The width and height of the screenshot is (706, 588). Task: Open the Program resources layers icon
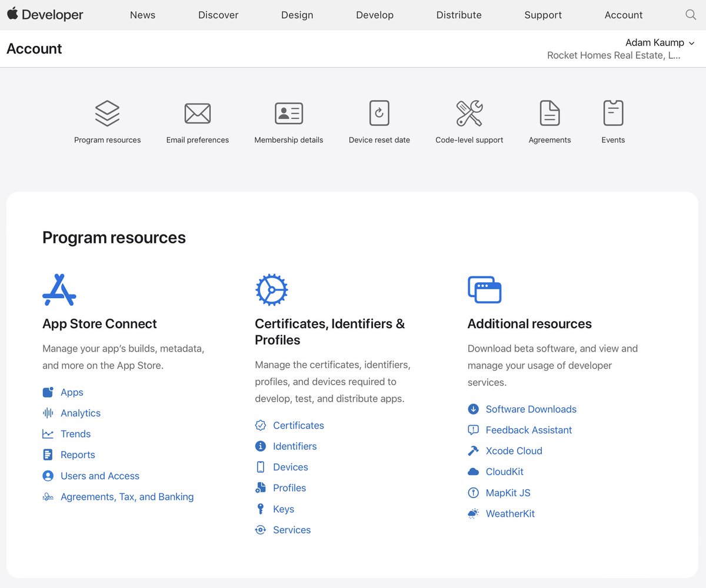pyautogui.click(x=108, y=113)
